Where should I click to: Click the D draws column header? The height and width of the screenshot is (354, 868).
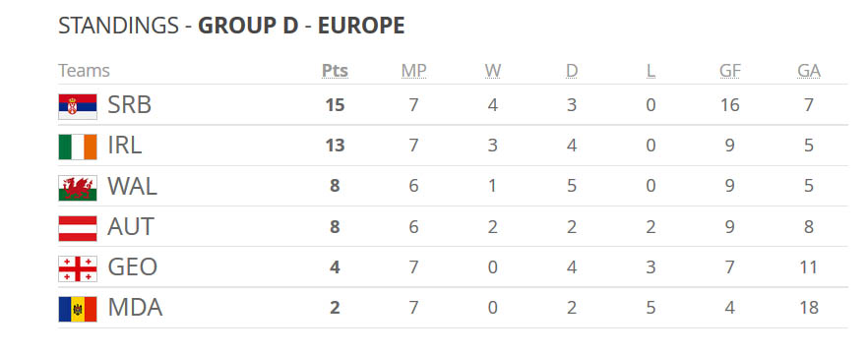click(x=572, y=71)
